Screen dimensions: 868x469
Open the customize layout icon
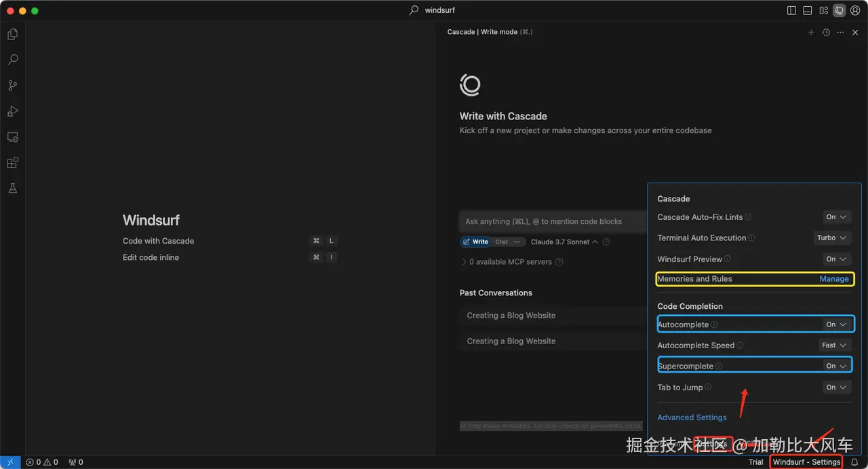(x=823, y=10)
